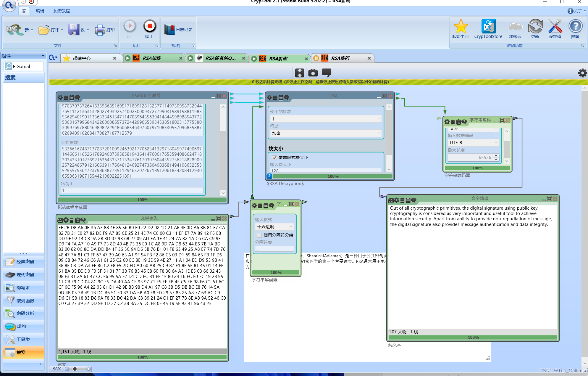
Task: Open settings gear of 文字输入 component
Action: 66,220
